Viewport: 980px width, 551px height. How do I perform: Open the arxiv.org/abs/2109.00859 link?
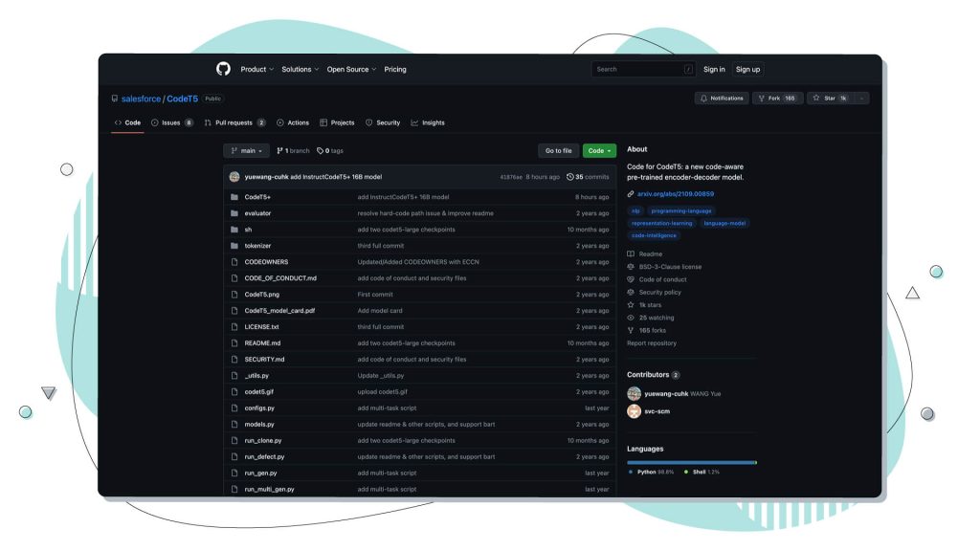675,193
